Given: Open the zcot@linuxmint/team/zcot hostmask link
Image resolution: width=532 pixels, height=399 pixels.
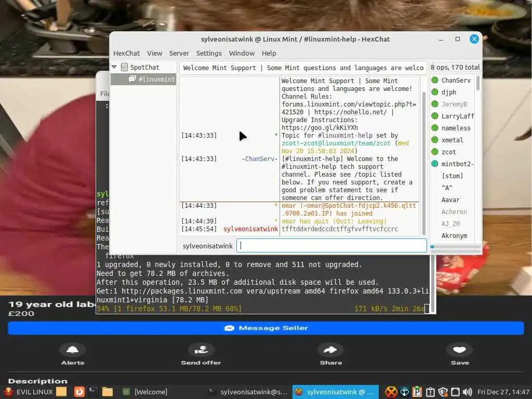Looking at the screenshot, I should [336, 143].
